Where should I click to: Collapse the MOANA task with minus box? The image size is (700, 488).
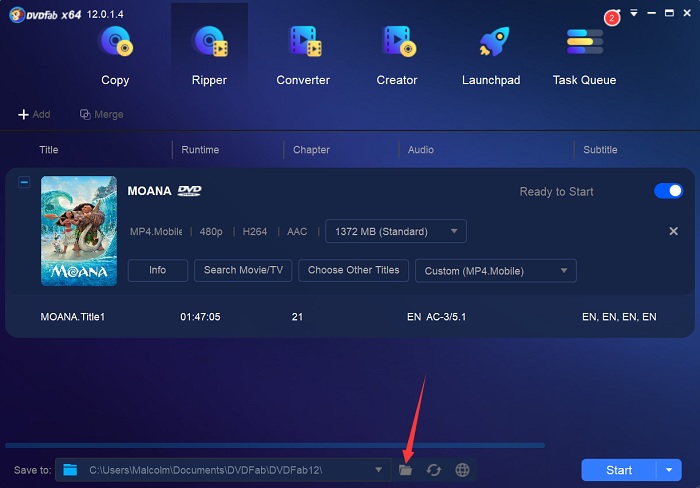24,182
